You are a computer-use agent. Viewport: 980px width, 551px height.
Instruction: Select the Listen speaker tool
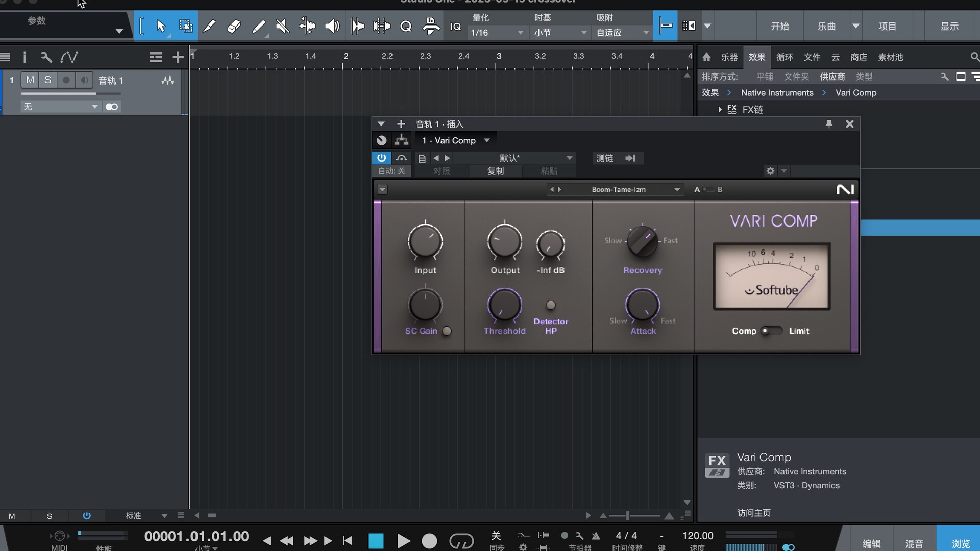(x=332, y=26)
